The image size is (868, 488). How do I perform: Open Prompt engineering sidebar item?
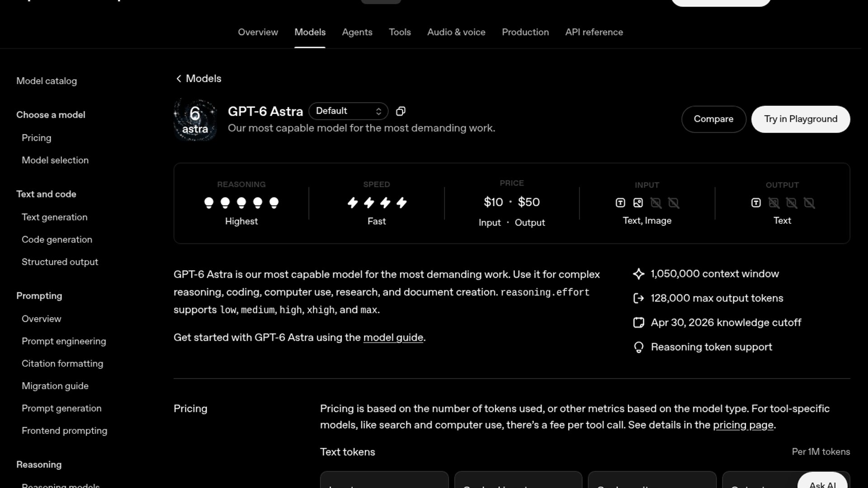point(64,341)
